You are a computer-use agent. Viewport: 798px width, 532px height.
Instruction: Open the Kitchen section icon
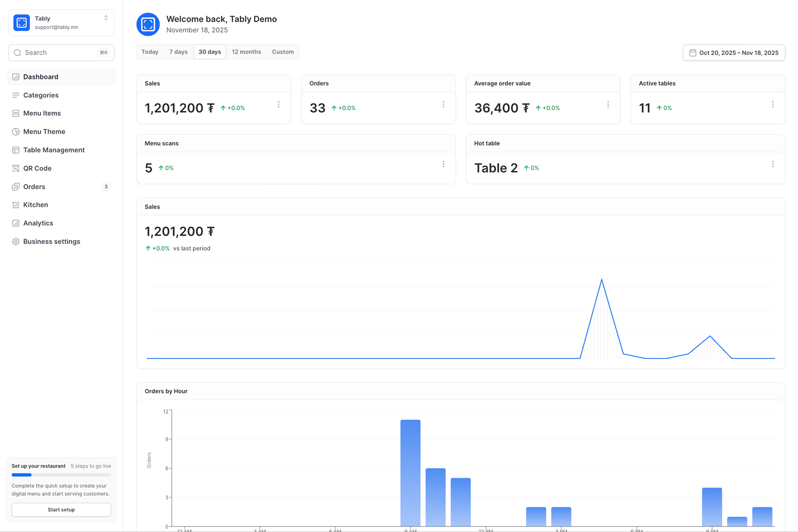click(x=16, y=204)
